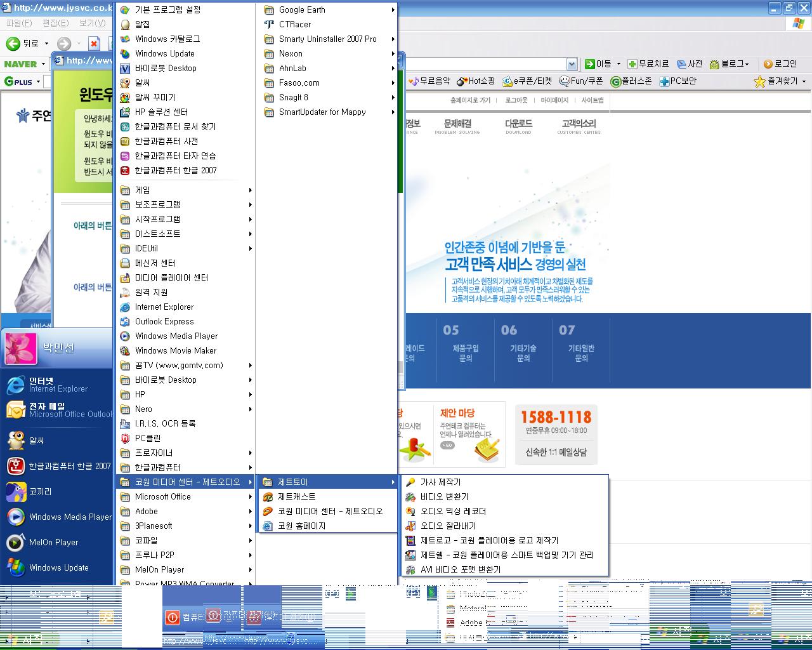
Task: Expand 곰TV (www.gomtv.com) submenu
Action: [185, 365]
